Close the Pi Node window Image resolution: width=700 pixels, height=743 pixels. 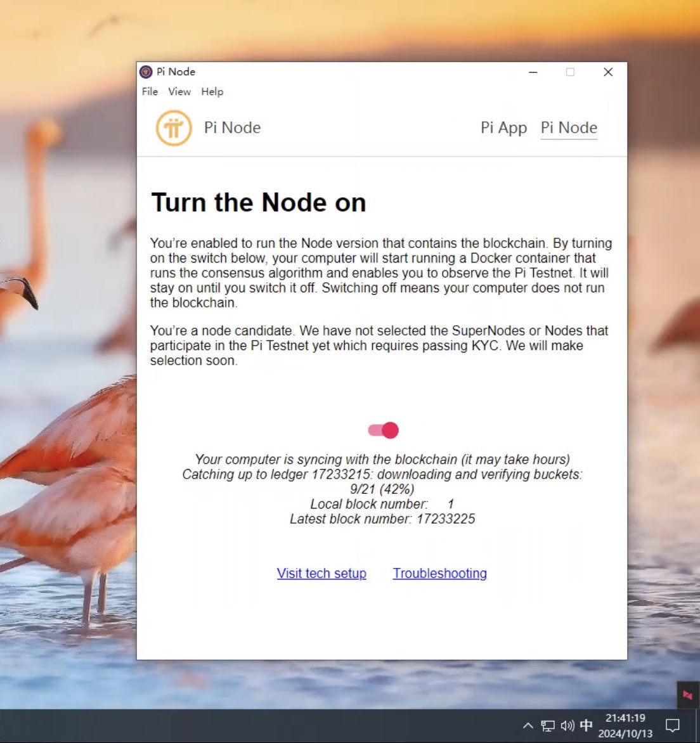click(608, 72)
